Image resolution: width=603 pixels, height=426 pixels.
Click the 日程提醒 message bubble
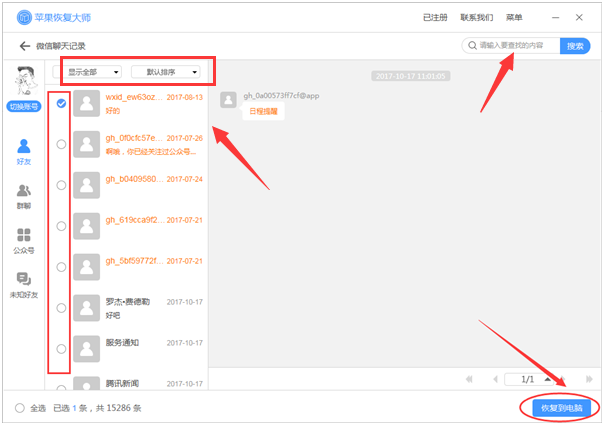(x=263, y=111)
